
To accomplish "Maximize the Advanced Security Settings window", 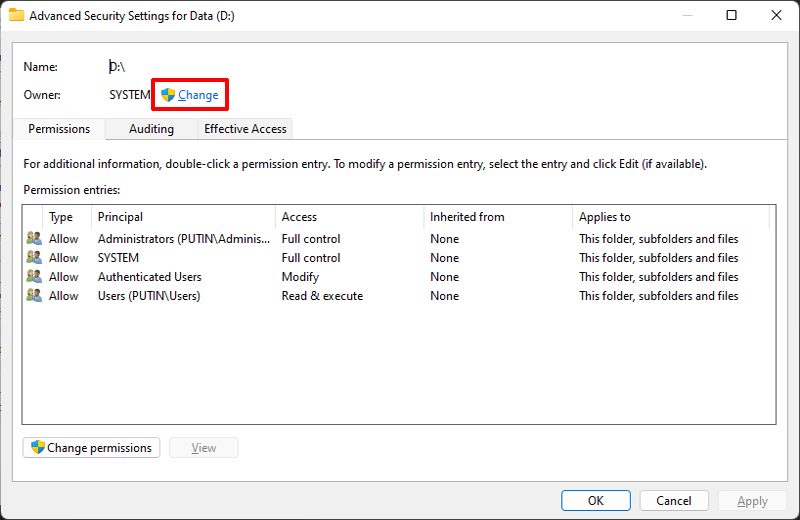I will click(x=731, y=15).
